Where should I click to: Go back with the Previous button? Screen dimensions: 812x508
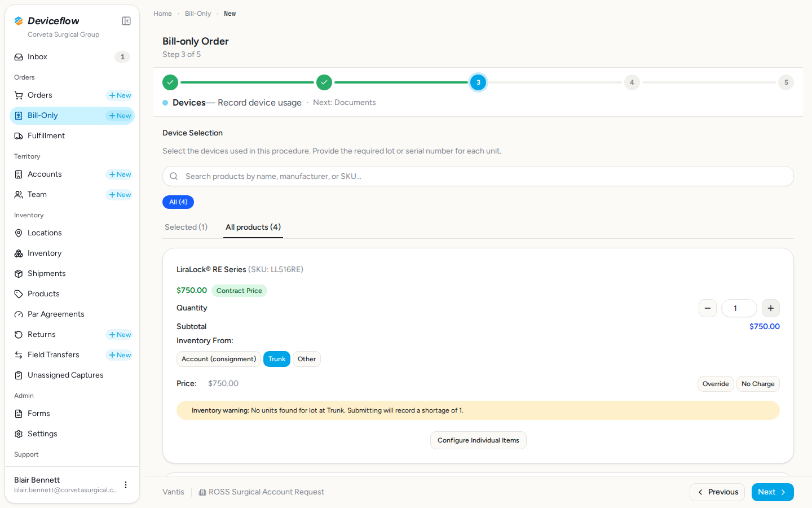717,492
